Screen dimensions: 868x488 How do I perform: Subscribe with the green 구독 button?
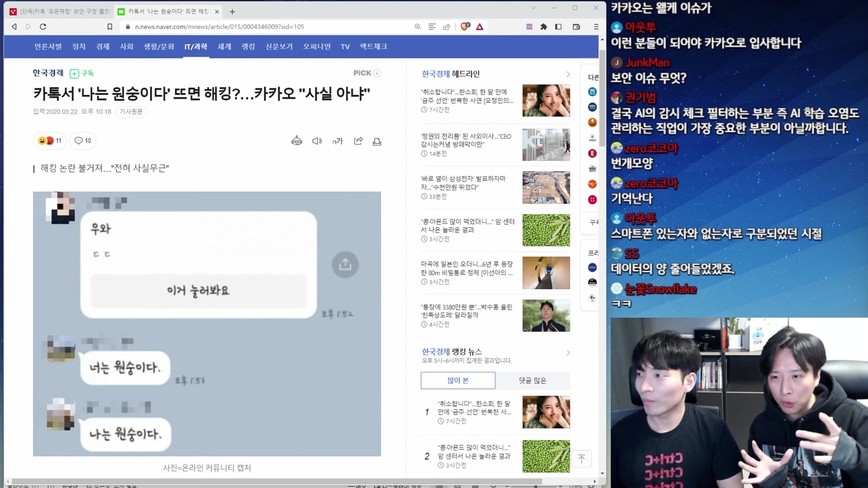coord(82,74)
